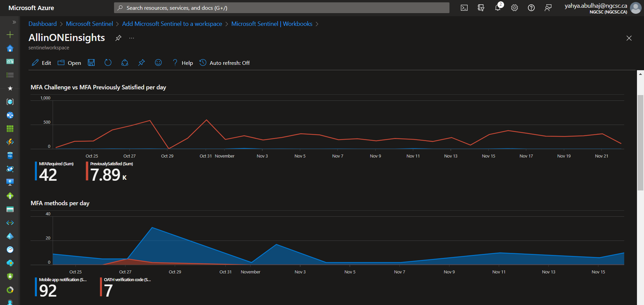The image size is (644, 305).
Task: Open Resource groups cube icon in sidebar
Action: (x=10, y=102)
